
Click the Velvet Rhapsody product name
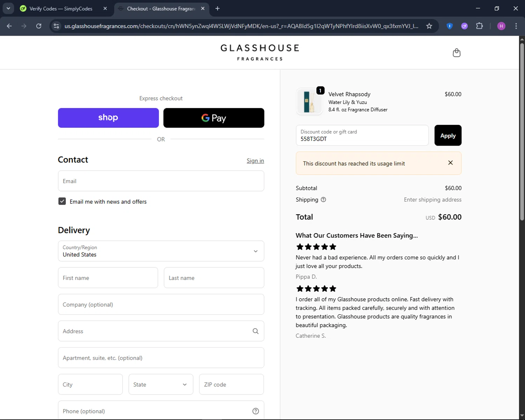click(349, 94)
